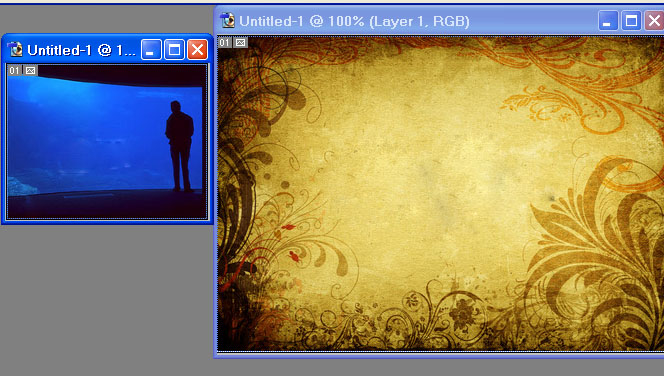Click the slice image-type icon on the vintage floral image

[x=240, y=42]
